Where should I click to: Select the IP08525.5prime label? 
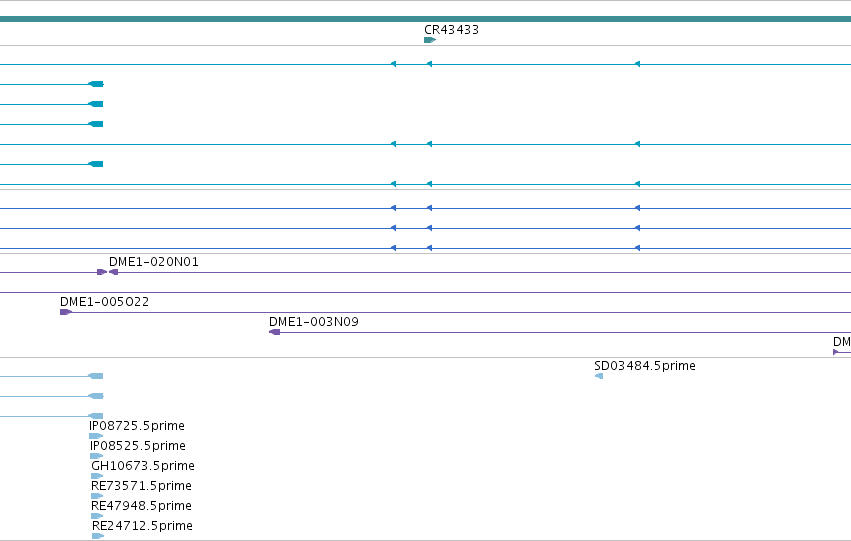point(138,445)
